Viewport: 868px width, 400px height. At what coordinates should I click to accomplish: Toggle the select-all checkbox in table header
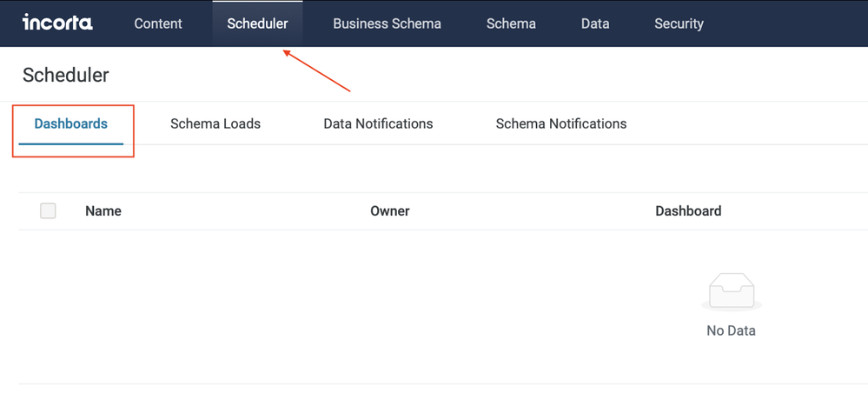tap(48, 210)
